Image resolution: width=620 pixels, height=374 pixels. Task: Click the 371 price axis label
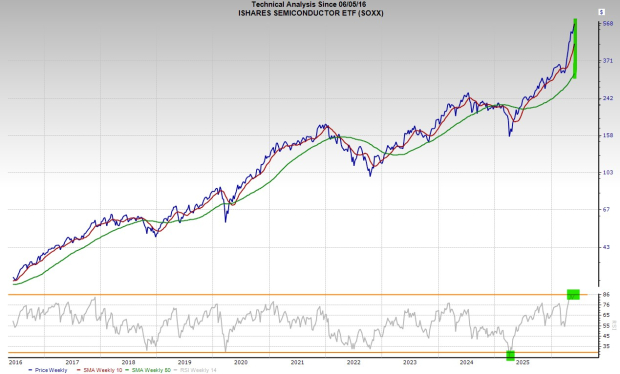(x=608, y=60)
